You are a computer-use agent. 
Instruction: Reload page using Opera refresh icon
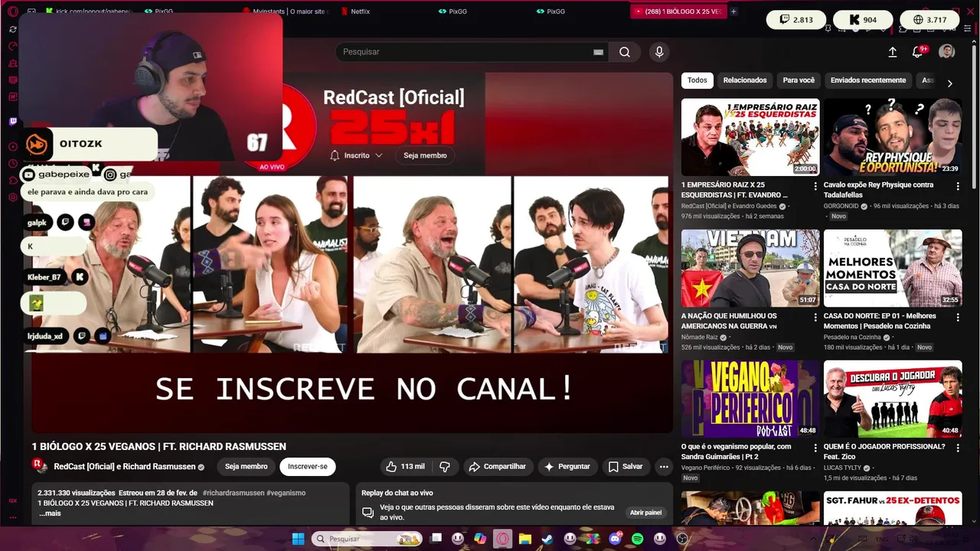[13, 29]
